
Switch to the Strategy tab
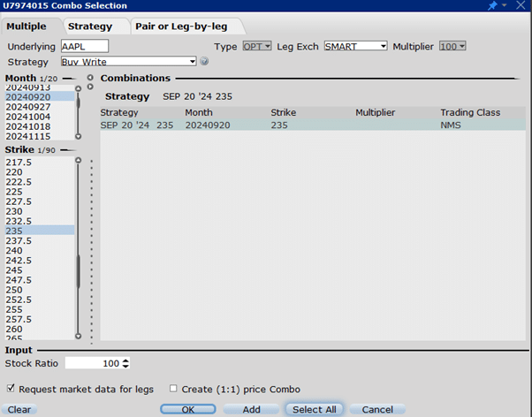[x=90, y=27]
